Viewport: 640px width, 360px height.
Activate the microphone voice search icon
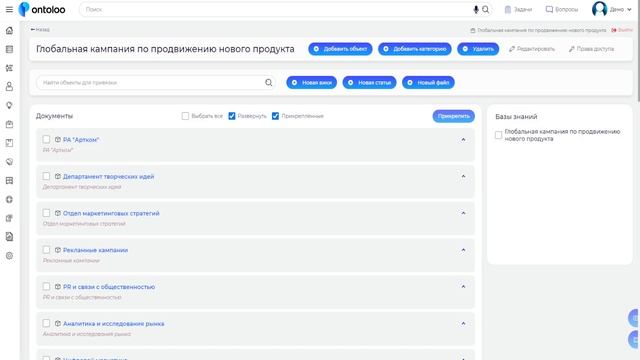coord(476,9)
